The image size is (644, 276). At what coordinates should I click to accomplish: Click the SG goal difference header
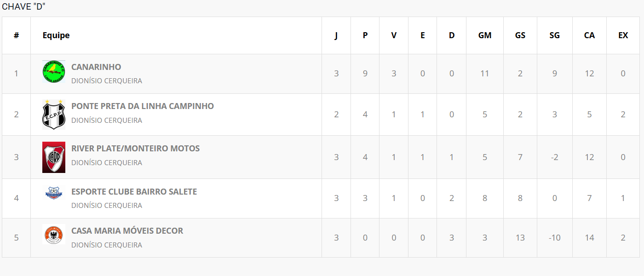pyautogui.click(x=555, y=35)
